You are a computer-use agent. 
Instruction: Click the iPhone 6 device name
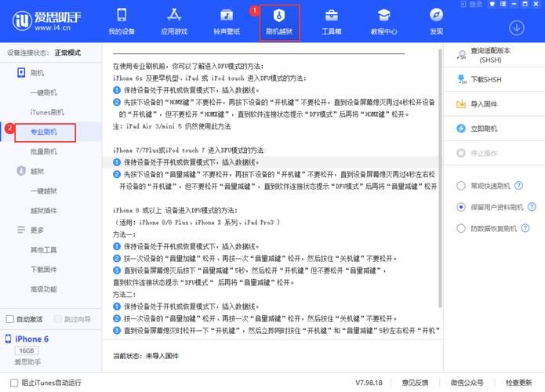(x=31, y=339)
